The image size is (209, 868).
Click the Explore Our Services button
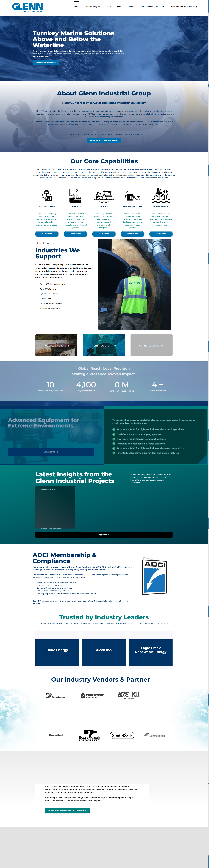pos(46,63)
